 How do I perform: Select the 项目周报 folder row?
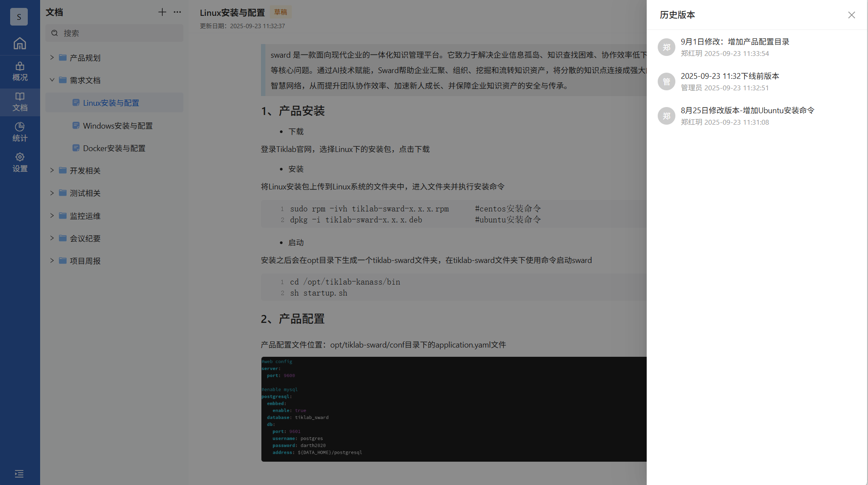click(114, 261)
